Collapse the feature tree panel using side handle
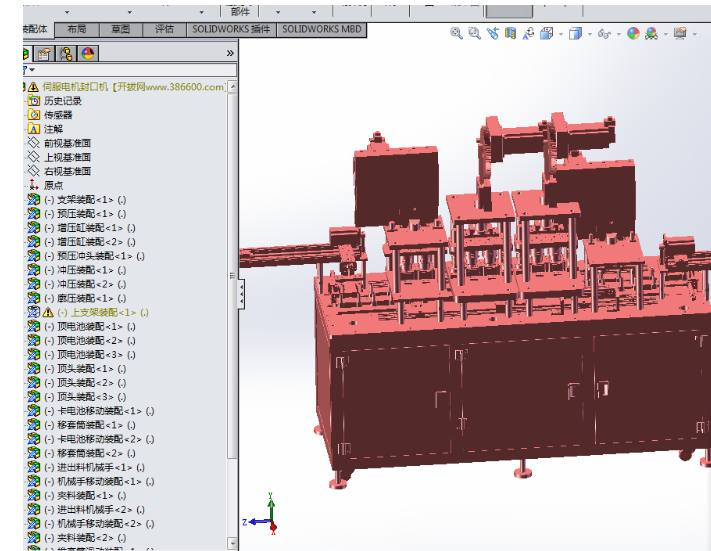Viewport: 711px width, 551px height. (240, 296)
